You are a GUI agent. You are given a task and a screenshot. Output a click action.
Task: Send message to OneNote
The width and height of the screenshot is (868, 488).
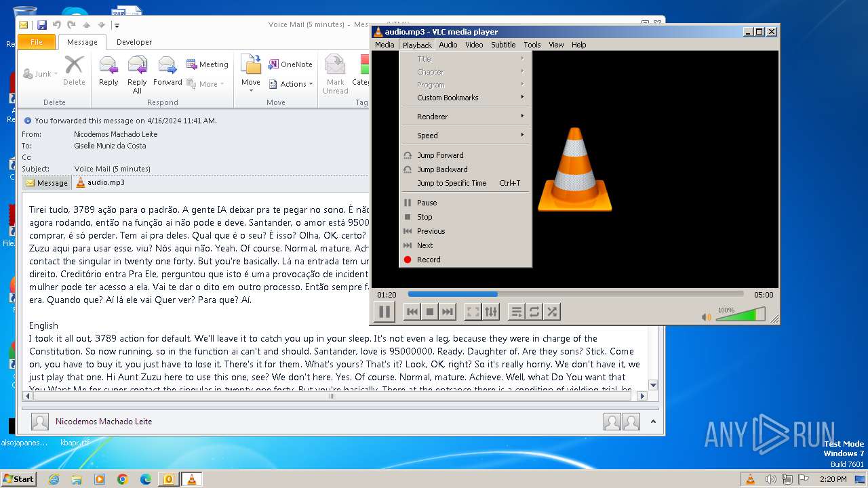click(290, 64)
